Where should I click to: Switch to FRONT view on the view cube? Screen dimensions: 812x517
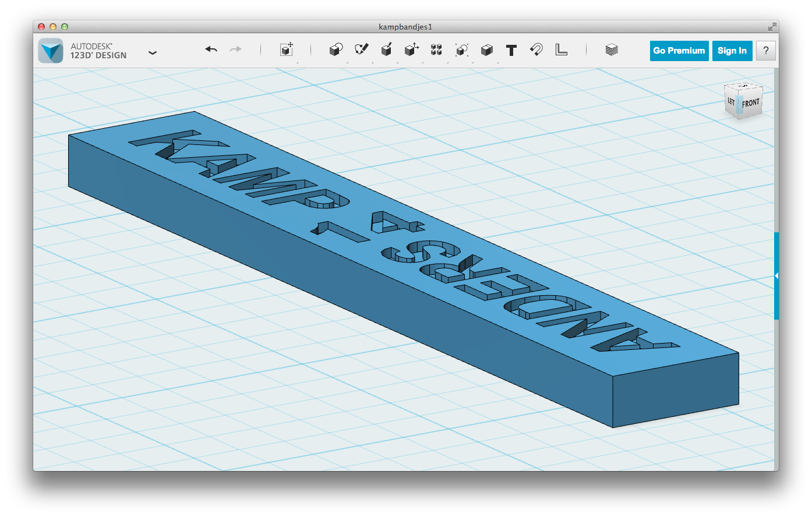[750, 104]
